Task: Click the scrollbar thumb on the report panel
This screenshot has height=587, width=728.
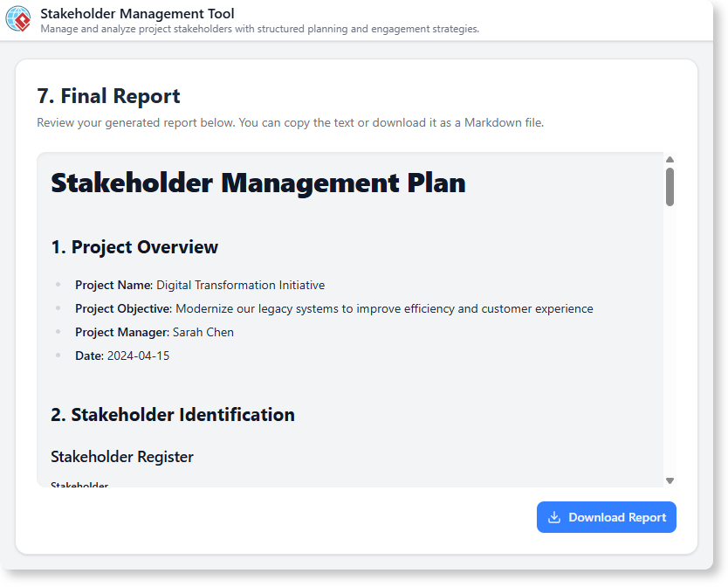Action: (x=670, y=185)
